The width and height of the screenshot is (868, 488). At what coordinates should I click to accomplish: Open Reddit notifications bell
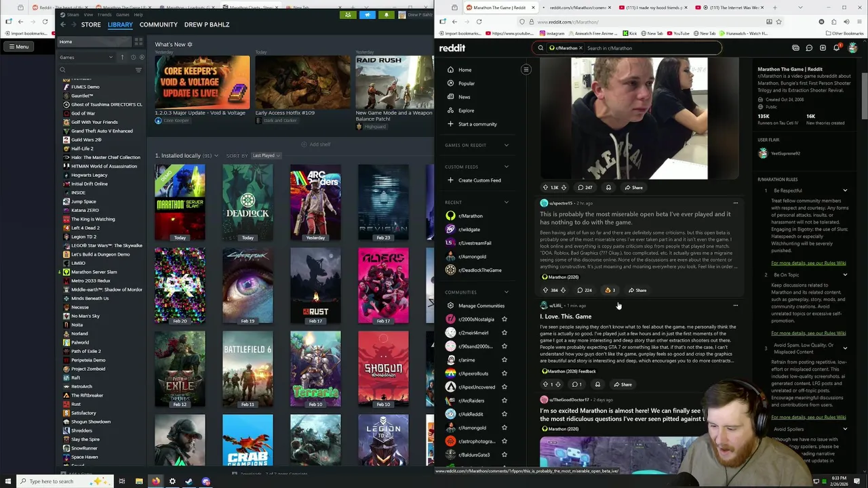837,48
